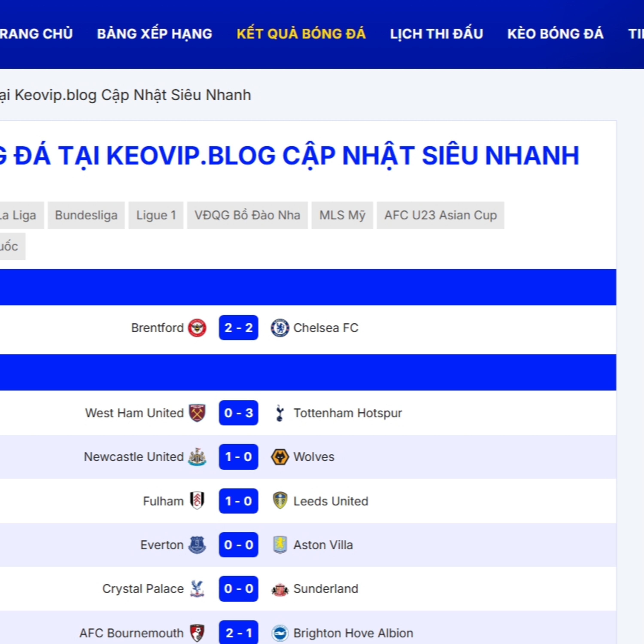This screenshot has height=644, width=644.
Task: Open the Lịch Thi Đấu menu item
Action: click(436, 34)
